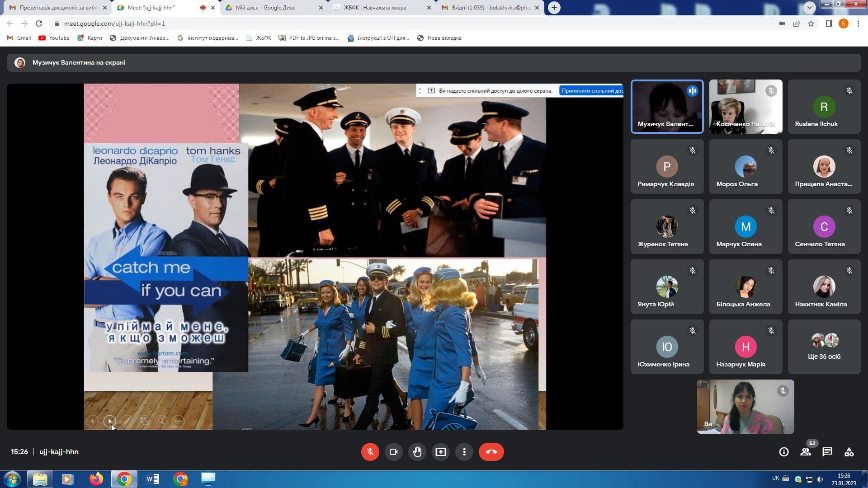Close the ЖБФК | Навчальна хмара tab
Screen dimensions: 868x488
click(429, 8)
